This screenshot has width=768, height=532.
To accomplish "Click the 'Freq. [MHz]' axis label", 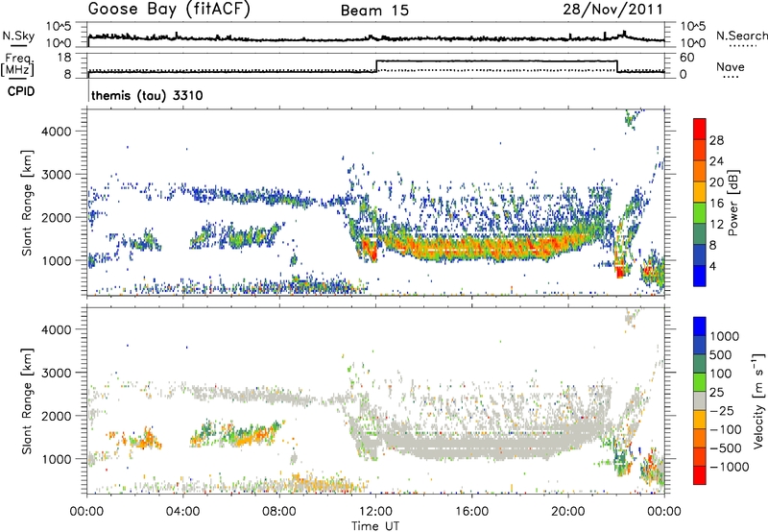I will [19, 65].
